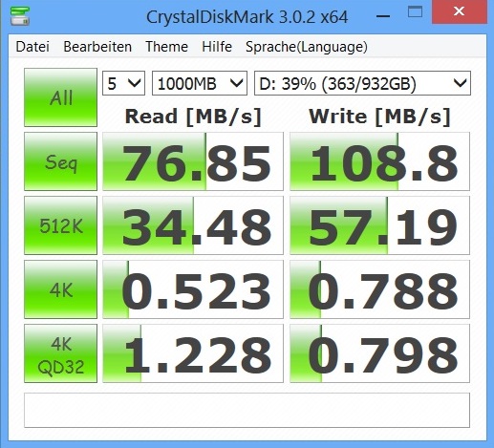494x448 pixels.
Task: Click the 4K QD32 read result 1.228
Action: coord(193,353)
